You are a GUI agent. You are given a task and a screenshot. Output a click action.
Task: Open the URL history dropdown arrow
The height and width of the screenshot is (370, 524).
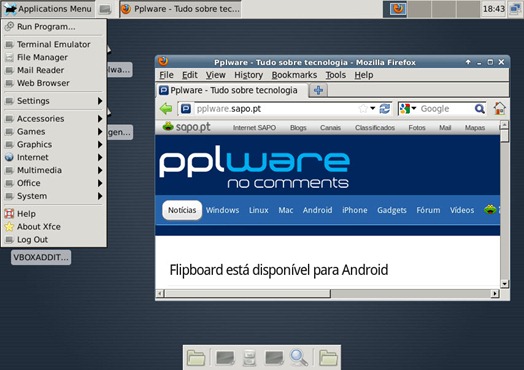tap(373, 108)
